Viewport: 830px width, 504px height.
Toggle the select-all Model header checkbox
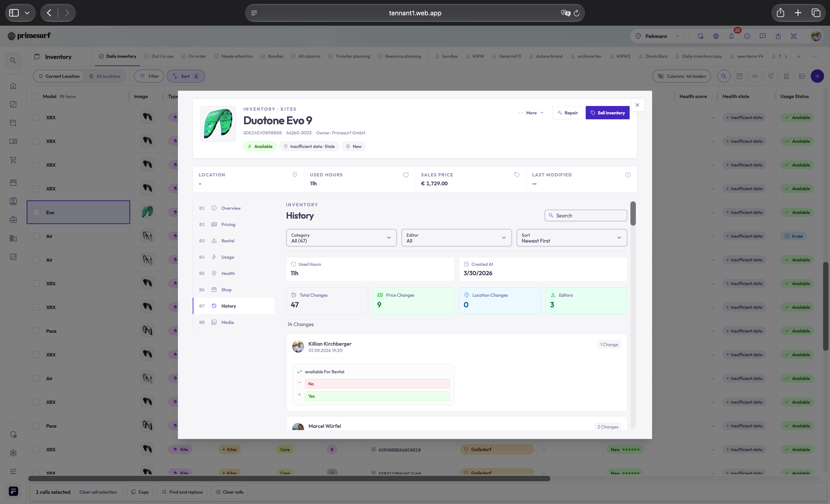[35, 97]
